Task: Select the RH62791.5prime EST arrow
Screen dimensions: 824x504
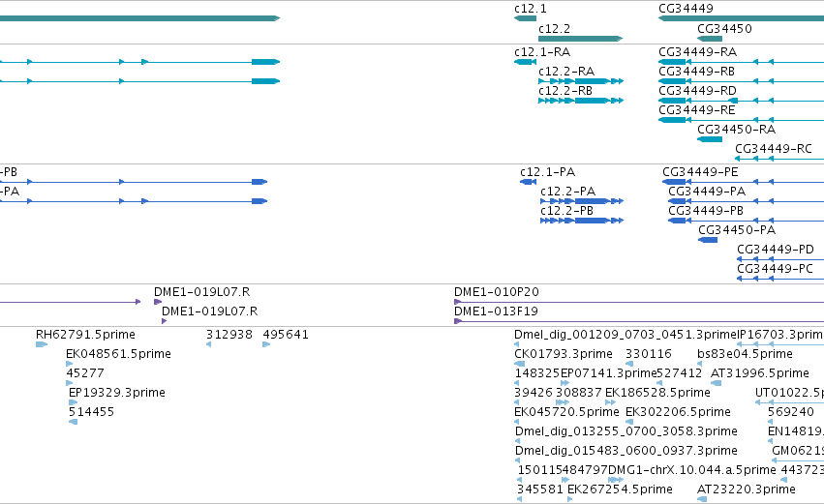Action: point(42,344)
